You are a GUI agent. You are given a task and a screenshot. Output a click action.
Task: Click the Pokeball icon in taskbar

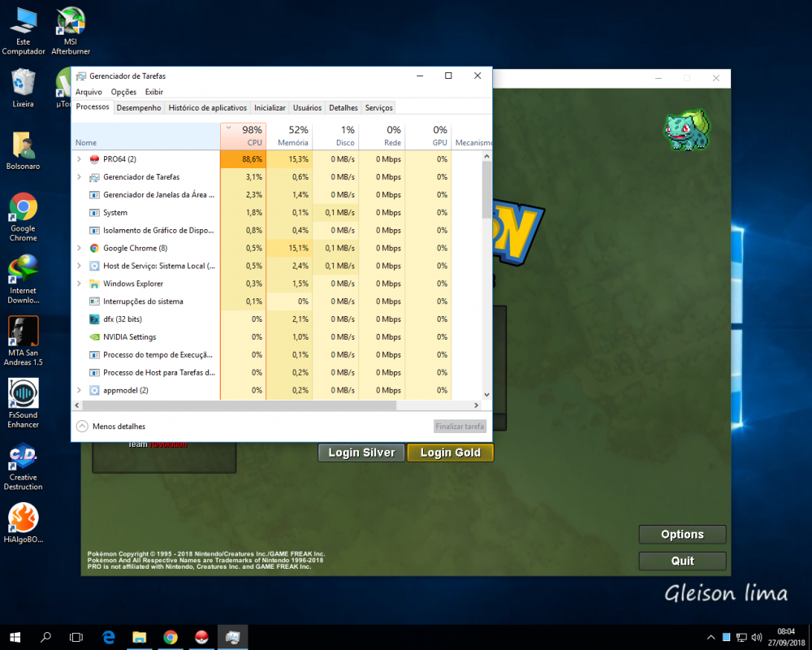coord(201,637)
